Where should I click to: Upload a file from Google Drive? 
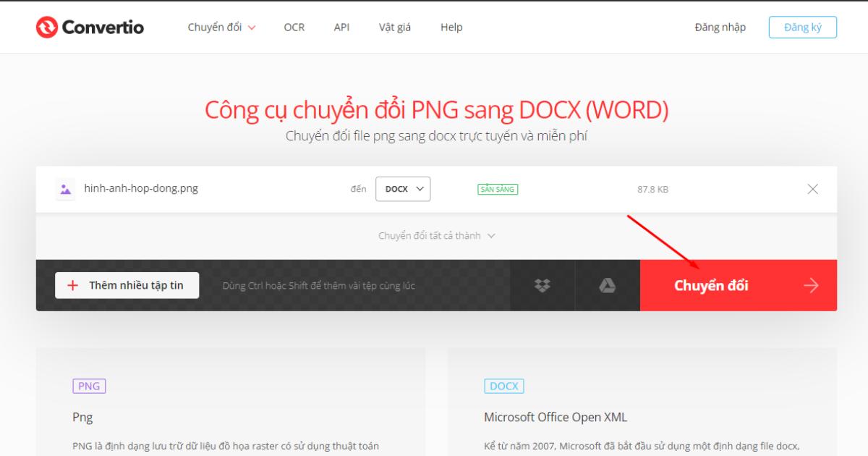click(606, 285)
